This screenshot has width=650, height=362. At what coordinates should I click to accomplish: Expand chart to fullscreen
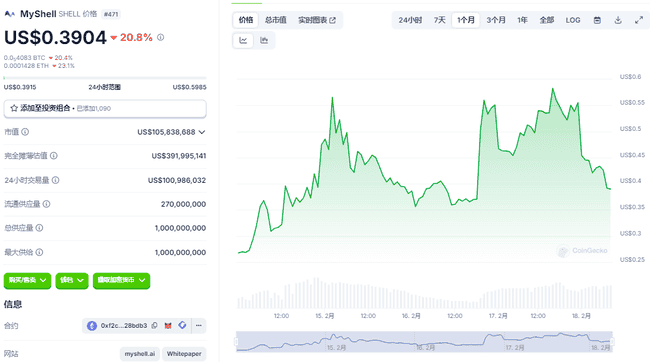[x=639, y=20]
